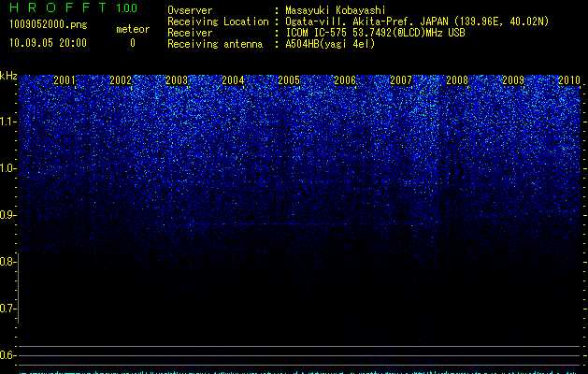Click the 2003 time marker
This screenshot has width=588, height=374.
click(x=177, y=80)
